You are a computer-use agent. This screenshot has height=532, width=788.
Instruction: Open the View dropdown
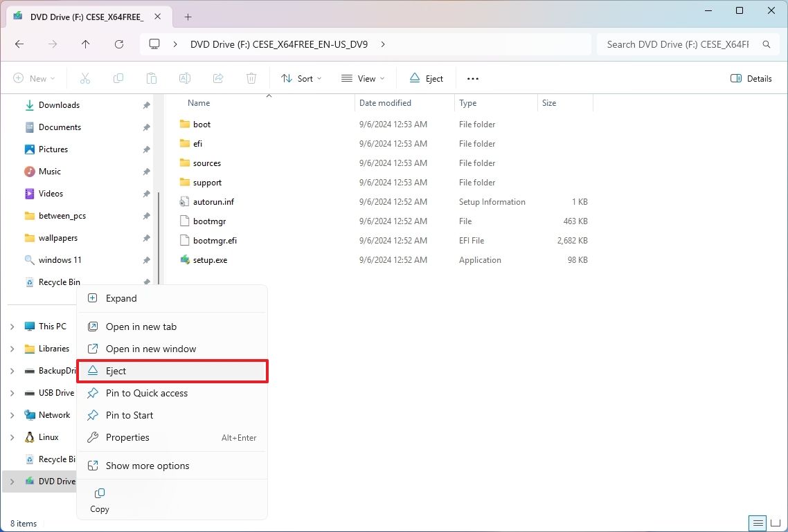click(x=362, y=78)
